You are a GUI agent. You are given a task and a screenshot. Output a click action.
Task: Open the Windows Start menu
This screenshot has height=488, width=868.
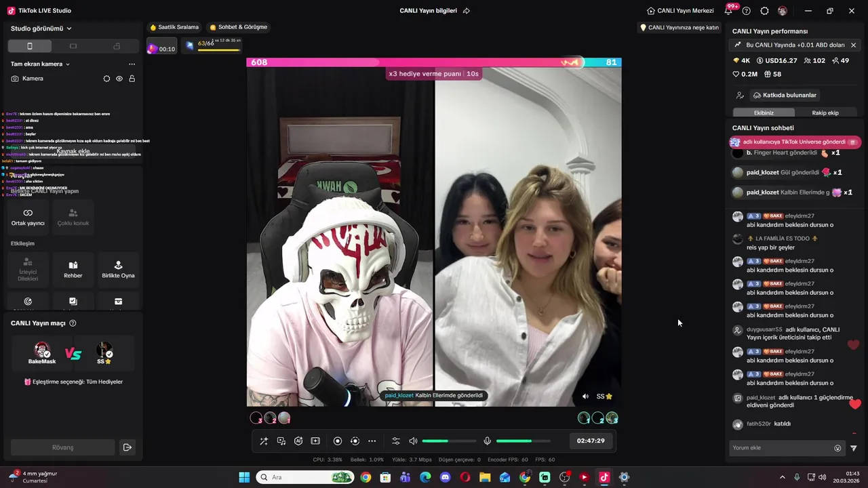[244, 477]
